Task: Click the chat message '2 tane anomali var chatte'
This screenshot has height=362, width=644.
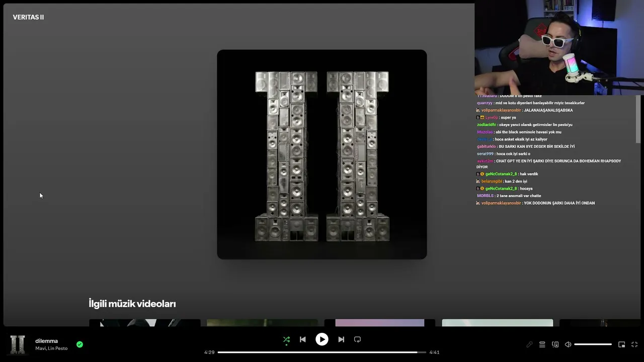Action: (519, 196)
